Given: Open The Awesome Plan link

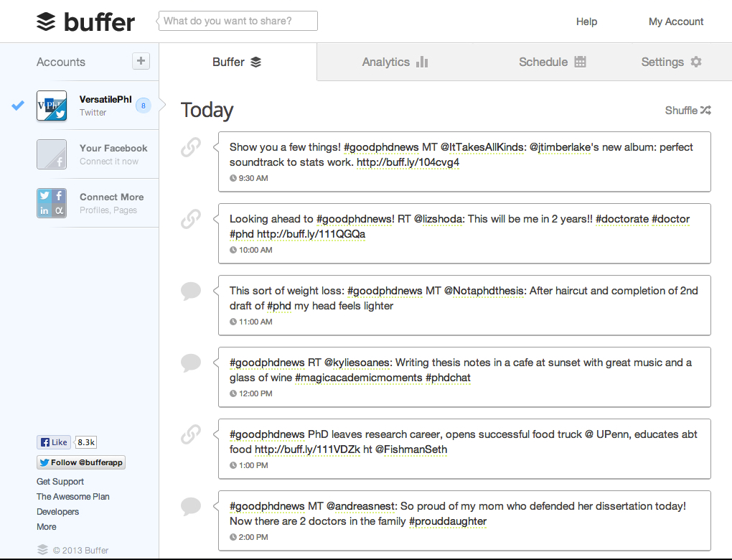Looking at the screenshot, I should 72,497.
